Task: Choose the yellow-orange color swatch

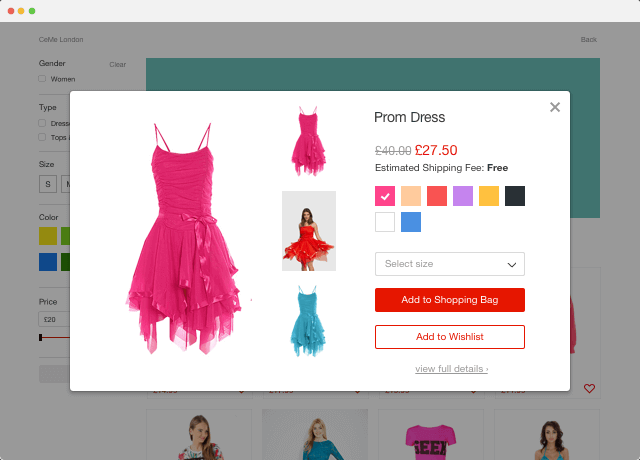Action: point(489,196)
